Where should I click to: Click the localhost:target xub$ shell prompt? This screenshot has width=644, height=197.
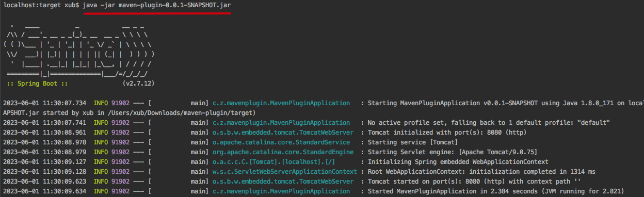pyautogui.click(x=41, y=5)
